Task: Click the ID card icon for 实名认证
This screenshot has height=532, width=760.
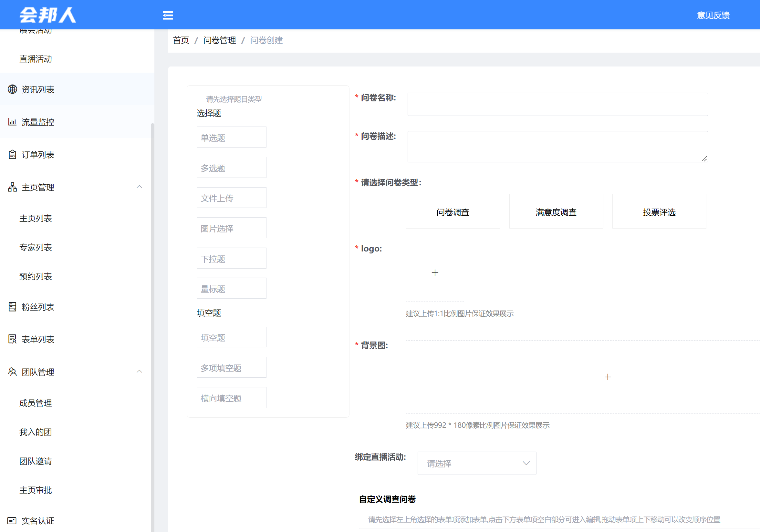Action: [x=12, y=521]
